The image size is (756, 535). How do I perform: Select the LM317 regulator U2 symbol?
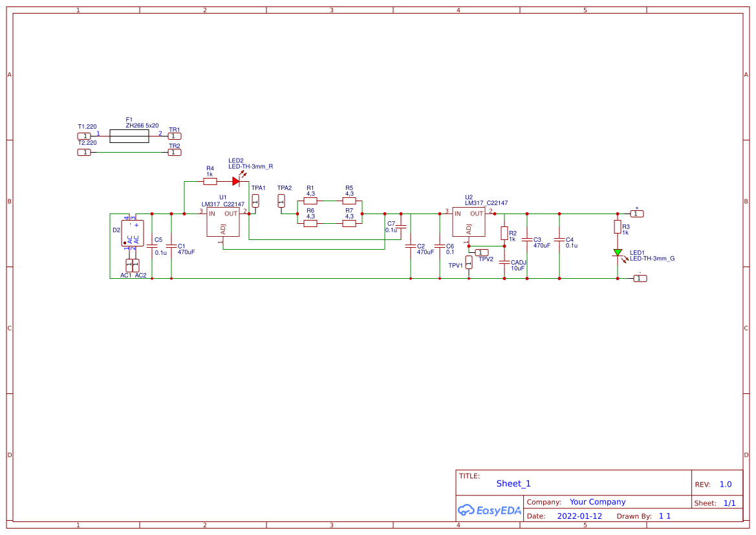[468, 221]
